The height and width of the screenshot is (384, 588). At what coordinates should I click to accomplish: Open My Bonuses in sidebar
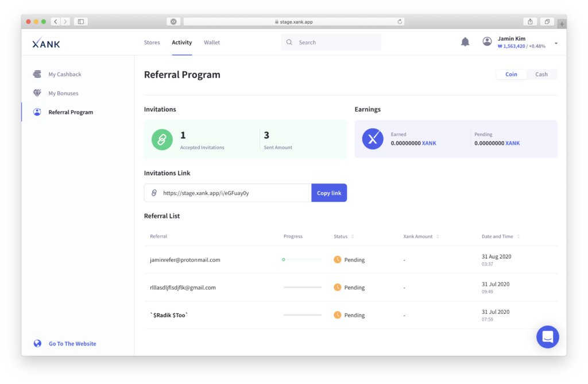[63, 93]
